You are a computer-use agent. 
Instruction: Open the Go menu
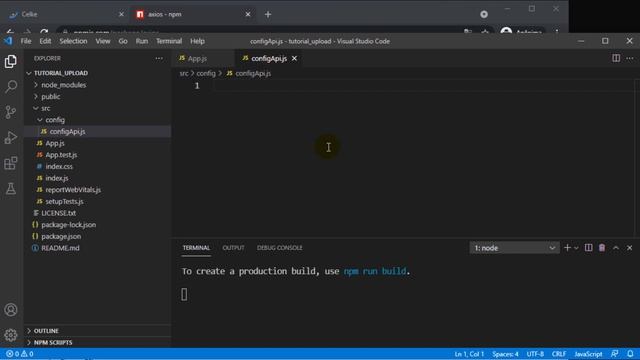[123, 41]
